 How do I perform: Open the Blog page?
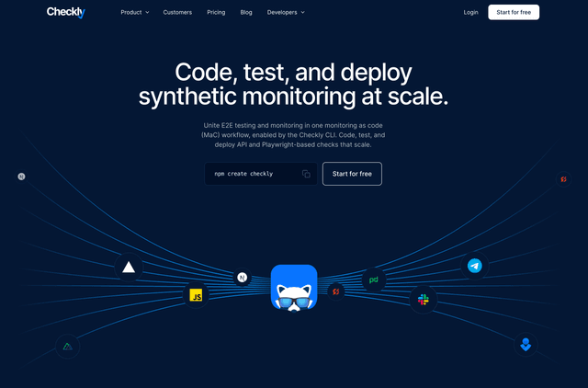(x=246, y=12)
